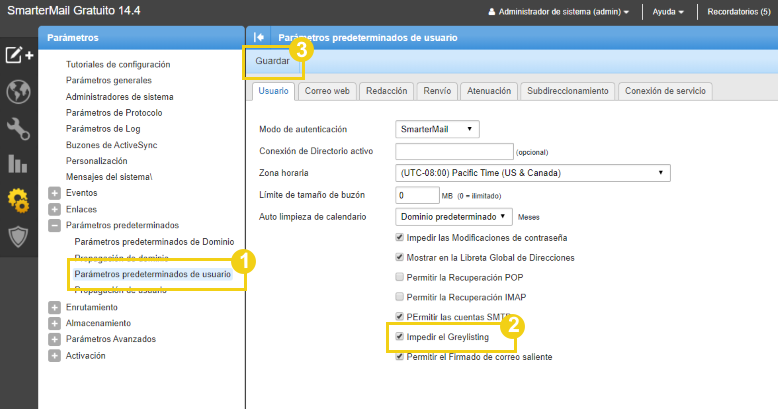The image size is (778, 409).
Task: Click the compose new message icon
Action: [x=19, y=55]
